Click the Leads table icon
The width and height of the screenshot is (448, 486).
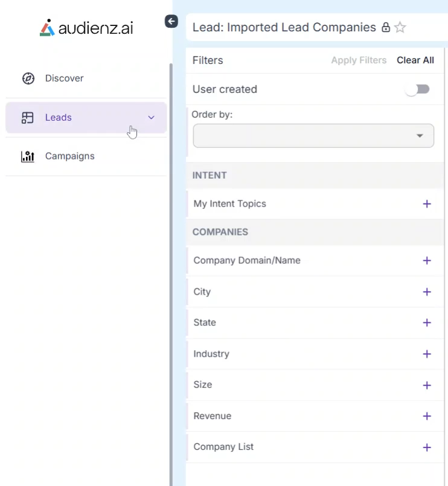pyautogui.click(x=28, y=118)
